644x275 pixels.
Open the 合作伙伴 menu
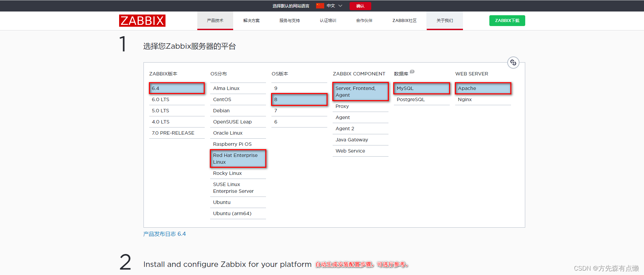click(364, 21)
